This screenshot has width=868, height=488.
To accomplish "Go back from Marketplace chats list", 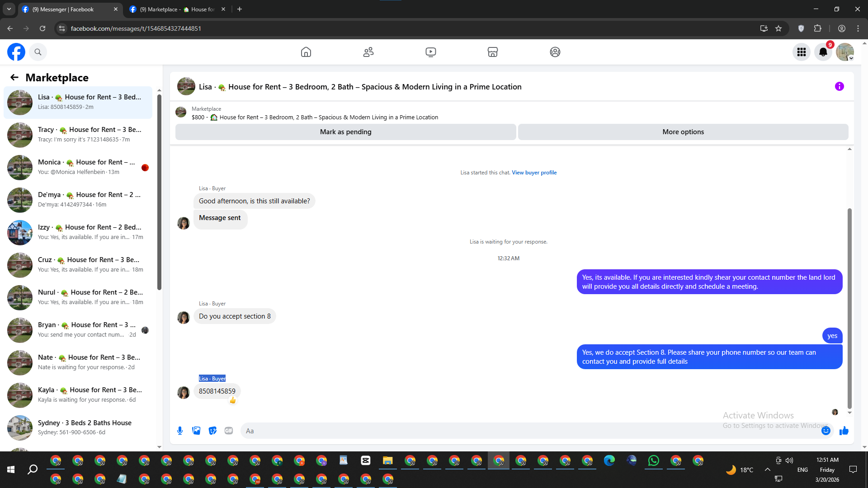I will pyautogui.click(x=14, y=77).
